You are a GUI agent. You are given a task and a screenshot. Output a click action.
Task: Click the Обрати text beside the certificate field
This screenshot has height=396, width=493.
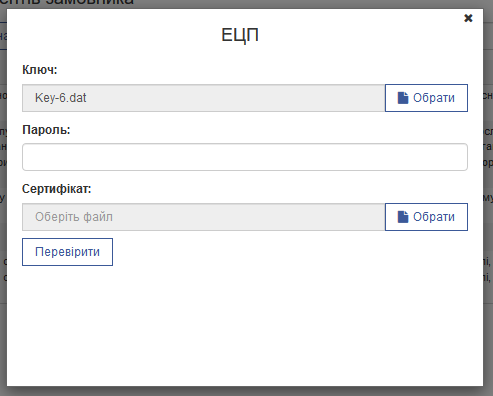tap(434, 217)
